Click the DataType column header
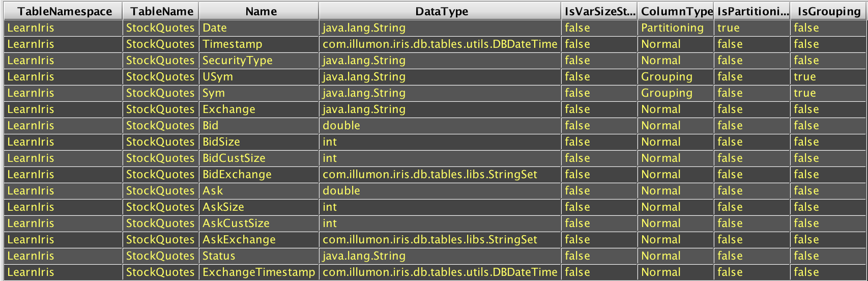The width and height of the screenshot is (868, 281). point(441,11)
